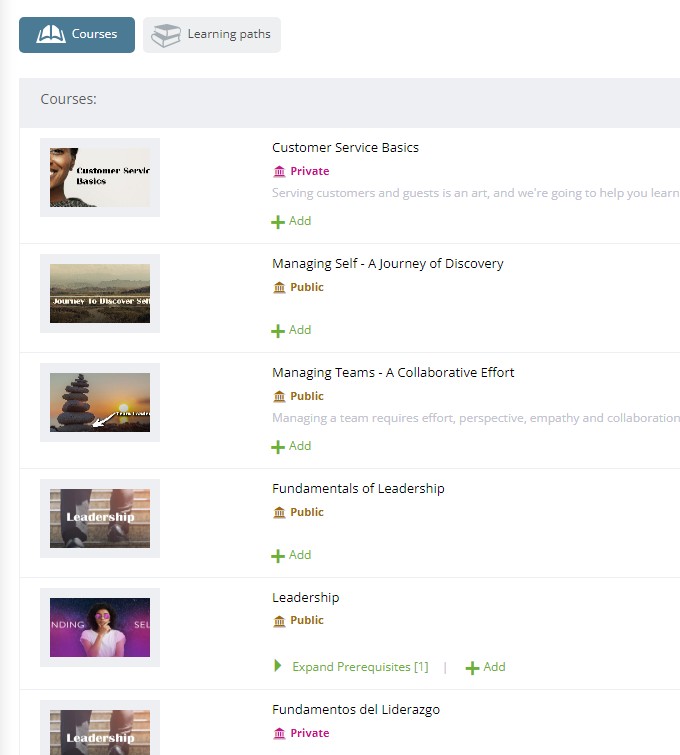Image resolution: width=680 pixels, height=755 pixels.
Task: Click the Public institution icon under Fundamentals of Leadership
Action: [279, 512]
